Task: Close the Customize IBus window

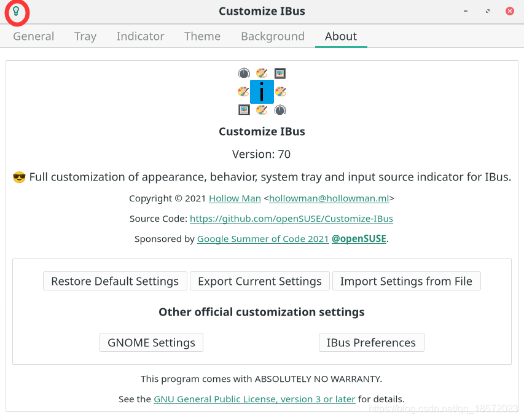Action: [510, 12]
